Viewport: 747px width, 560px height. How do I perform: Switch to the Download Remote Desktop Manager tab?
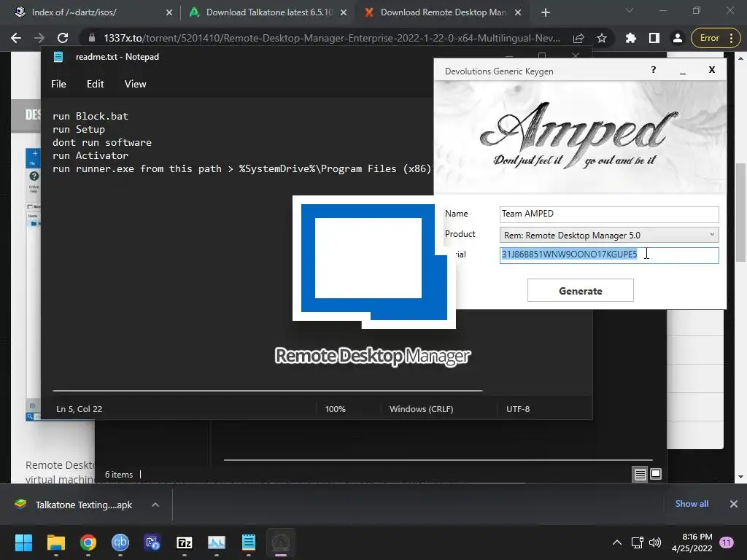click(443, 12)
